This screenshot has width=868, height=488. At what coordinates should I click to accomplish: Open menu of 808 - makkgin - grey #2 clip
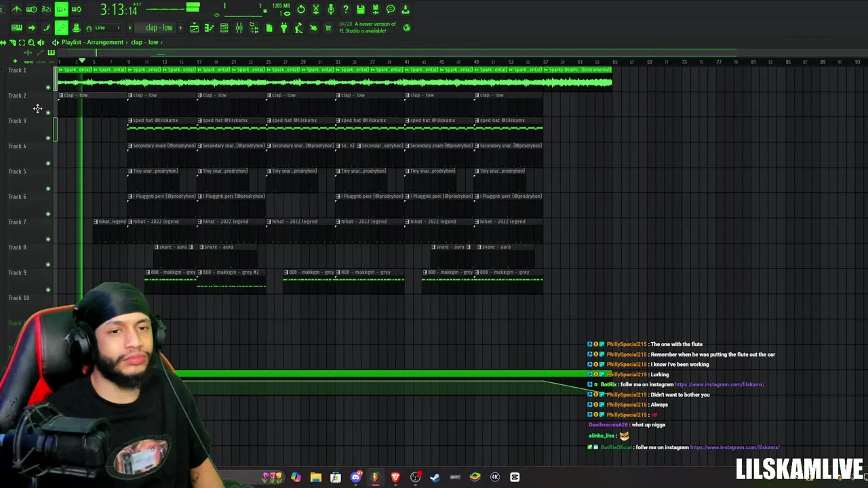200,272
